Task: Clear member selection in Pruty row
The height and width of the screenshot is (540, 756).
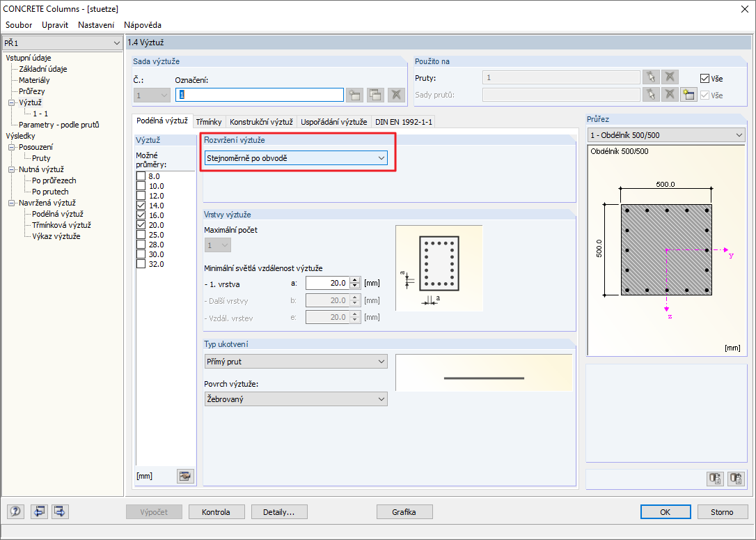Action: (x=670, y=77)
